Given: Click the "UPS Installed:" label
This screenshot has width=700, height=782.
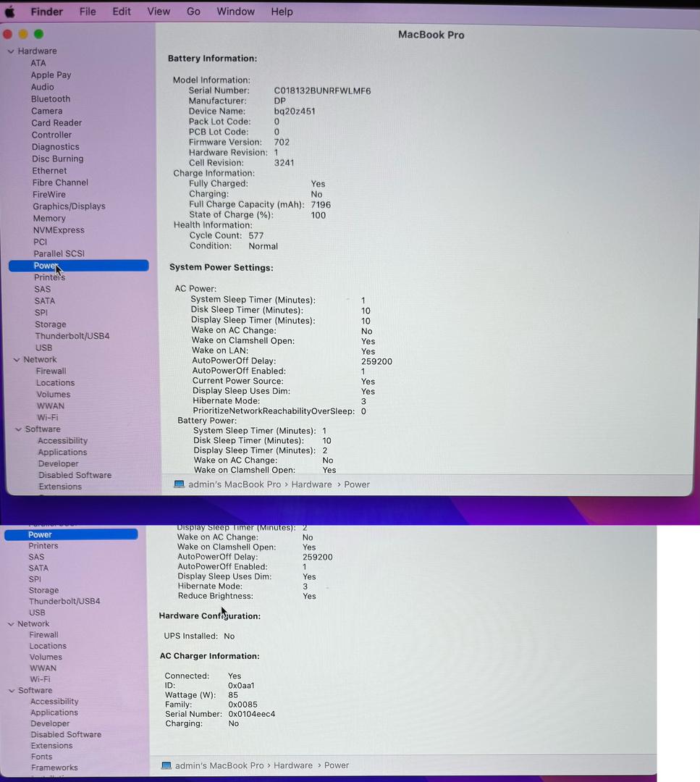Looking at the screenshot, I should (191, 636).
